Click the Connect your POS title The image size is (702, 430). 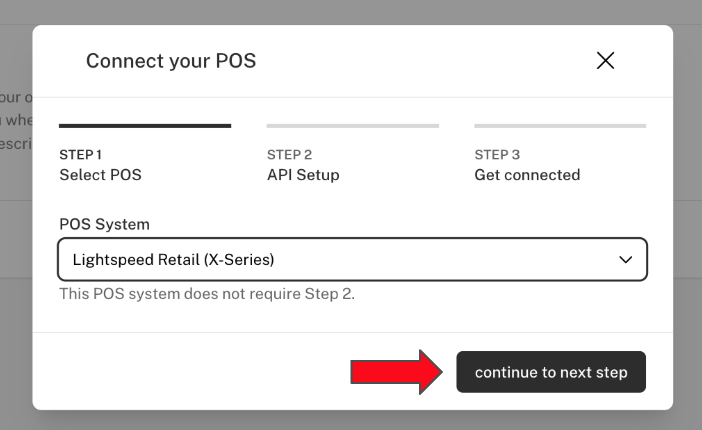click(171, 61)
